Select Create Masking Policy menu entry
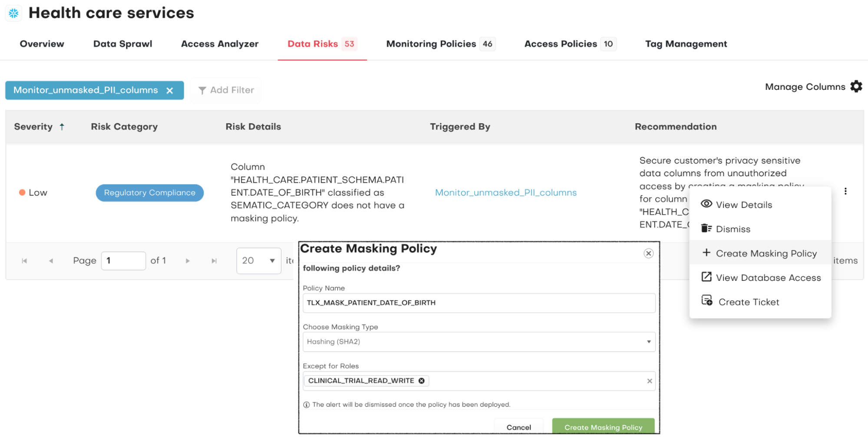 point(760,253)
